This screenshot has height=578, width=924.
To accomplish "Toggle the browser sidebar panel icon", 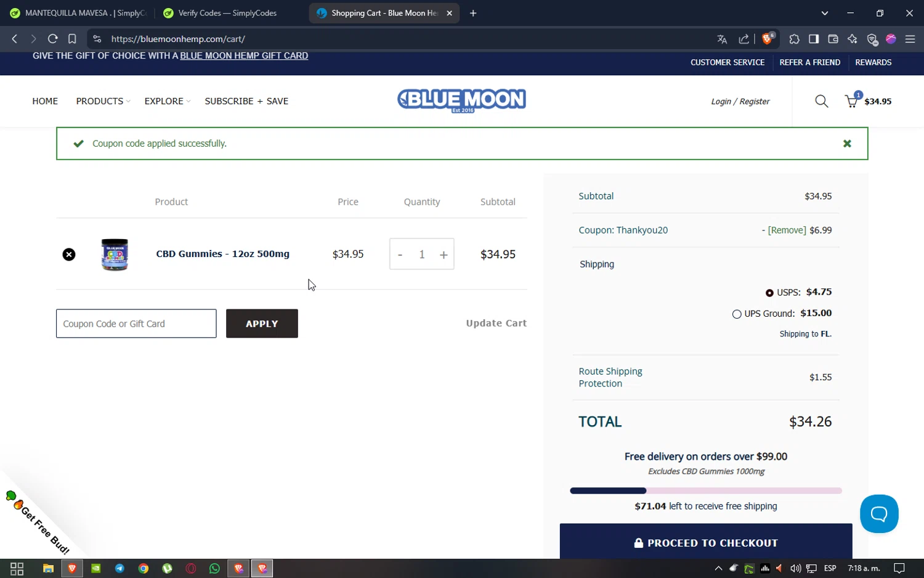I will pos(814,39).
